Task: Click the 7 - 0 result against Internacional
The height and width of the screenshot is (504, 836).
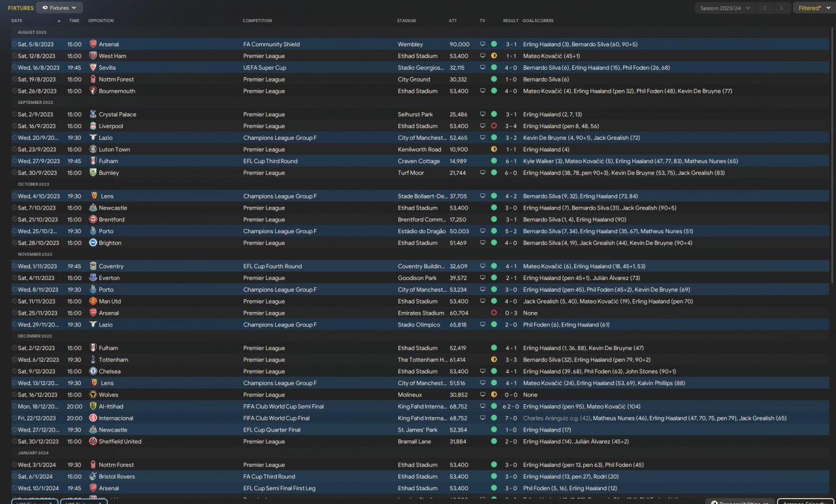Action: 511,418
